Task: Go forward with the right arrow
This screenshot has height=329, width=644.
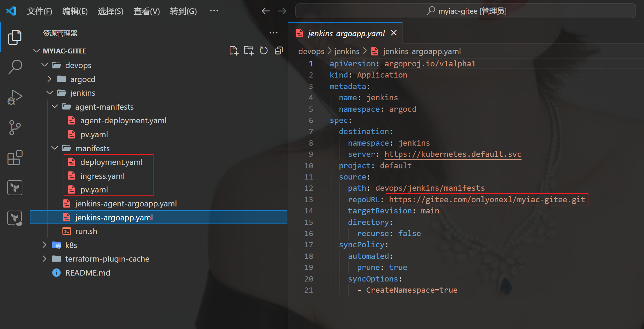Action: coord(282,11)
